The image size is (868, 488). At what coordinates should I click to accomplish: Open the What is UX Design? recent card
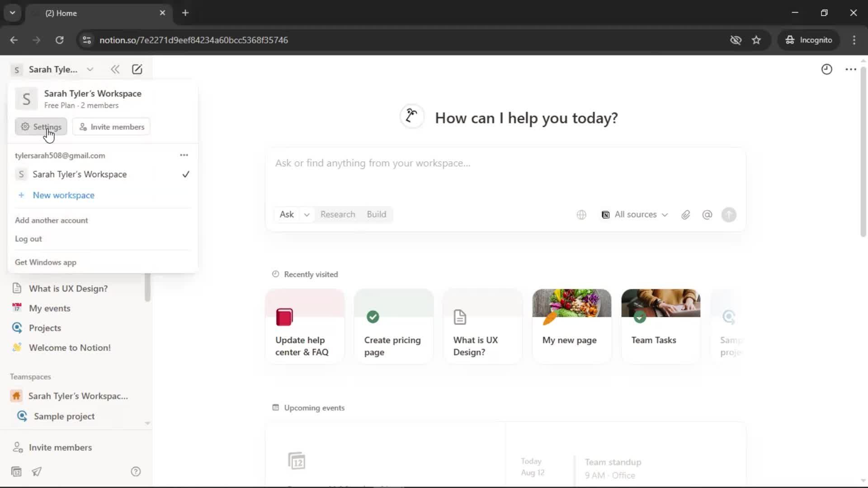(x=483, y=326)
